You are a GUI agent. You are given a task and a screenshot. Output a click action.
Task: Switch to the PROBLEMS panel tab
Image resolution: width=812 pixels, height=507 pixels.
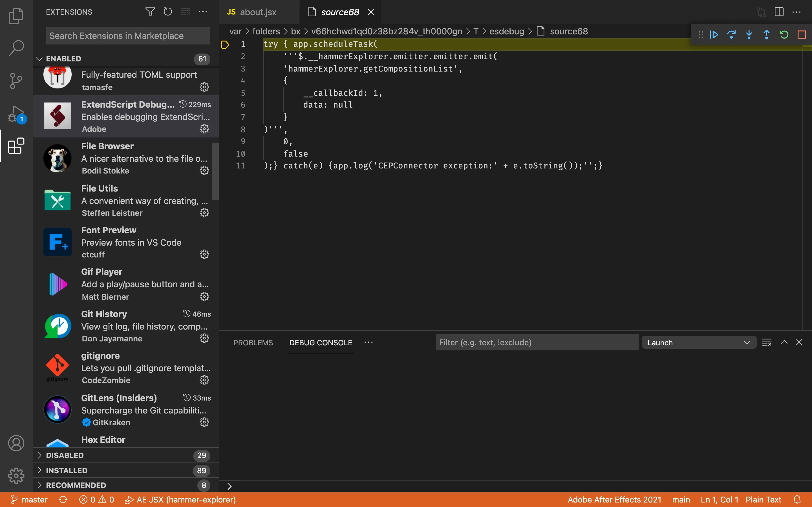(x=253, y=342)
